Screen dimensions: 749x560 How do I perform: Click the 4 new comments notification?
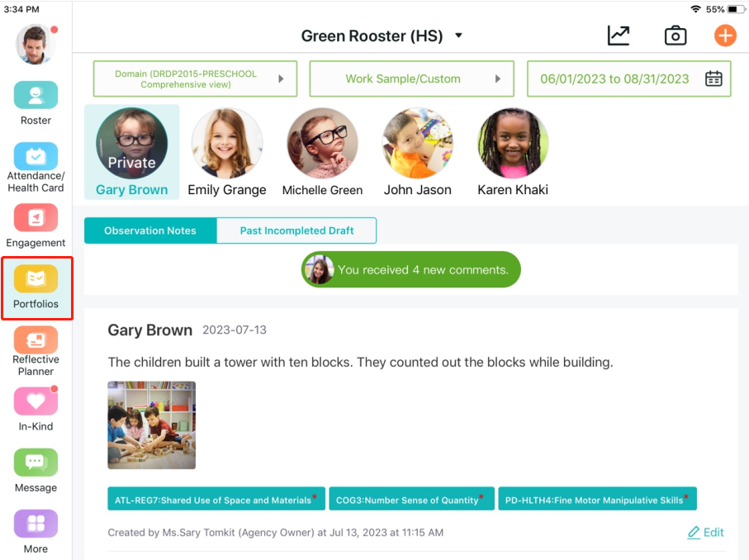410,269
